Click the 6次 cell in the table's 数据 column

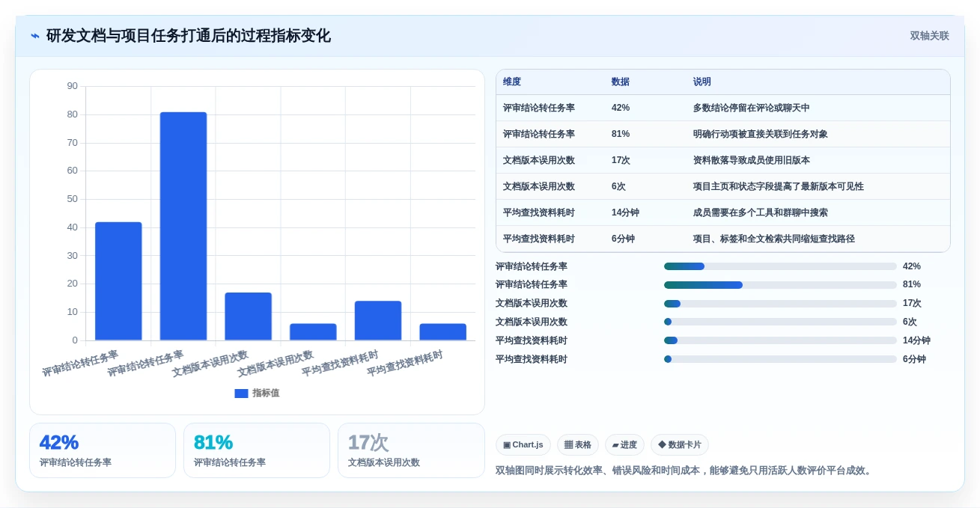618,186
